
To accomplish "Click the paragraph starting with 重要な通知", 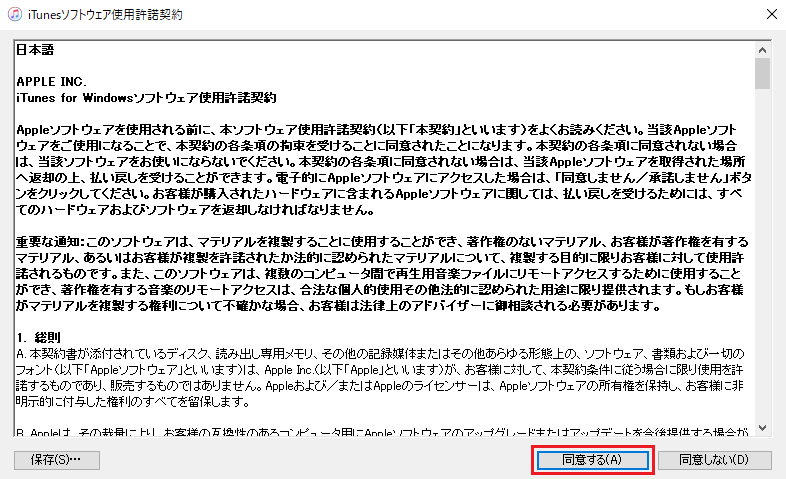I will point(382,274).
